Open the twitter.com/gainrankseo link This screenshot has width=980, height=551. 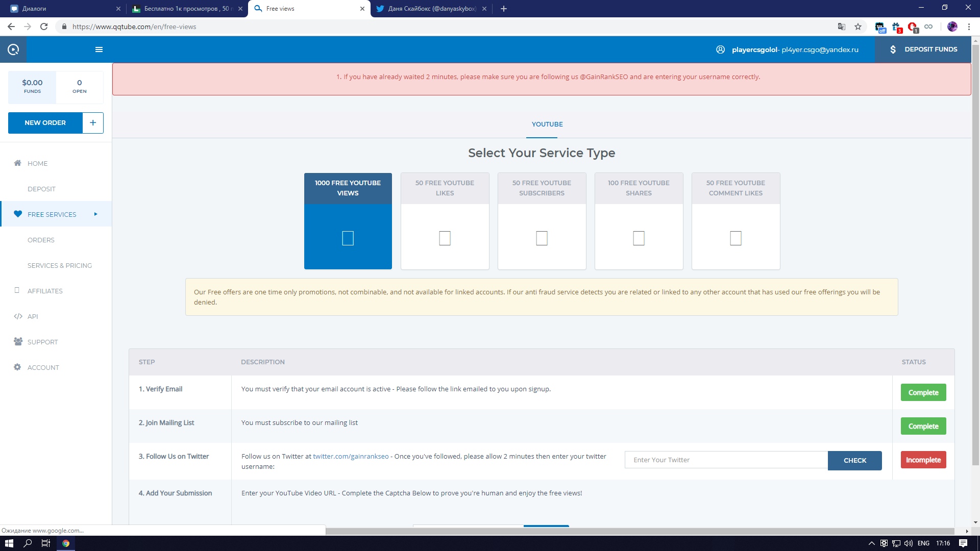[351, 456]
